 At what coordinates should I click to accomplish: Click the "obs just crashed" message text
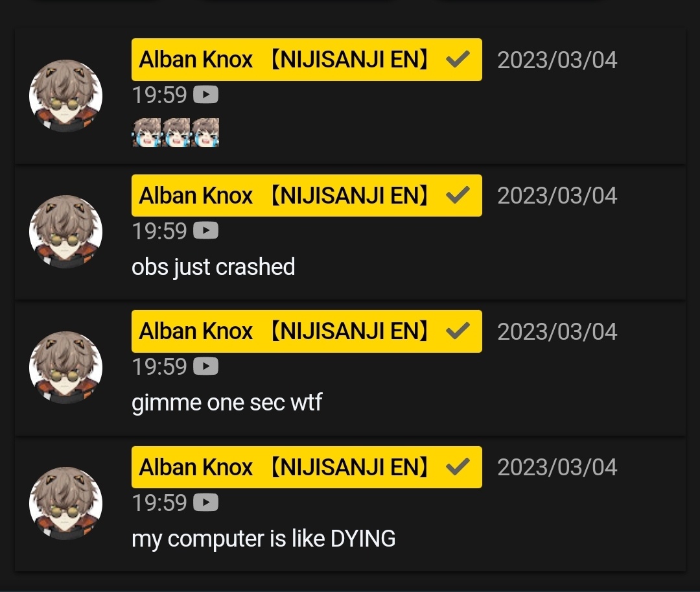pyautogui.click(x=213, y=267)
